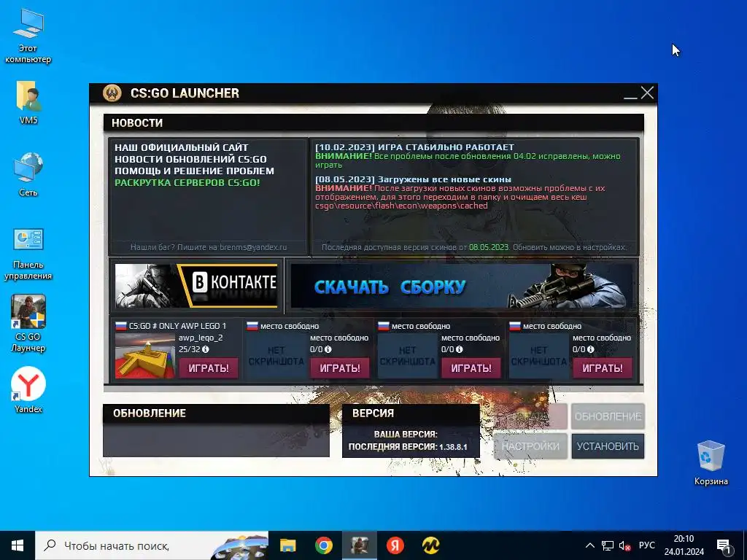The width and height of the screenshot is (747, 560).
Task: Select the 'Панель управления' desktop icon
Action: coord(28,254)
